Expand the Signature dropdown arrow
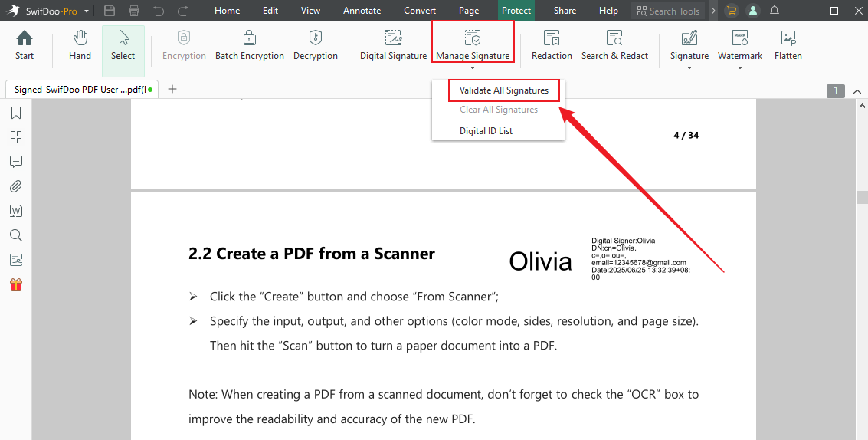The image size is (868, 440). pos(689,69)
